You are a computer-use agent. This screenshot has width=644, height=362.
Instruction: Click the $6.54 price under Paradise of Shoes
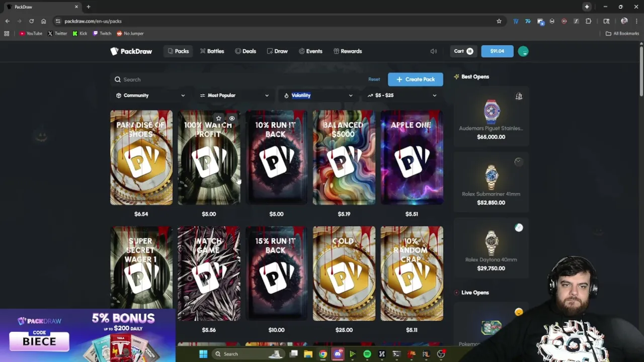[141, 214]
